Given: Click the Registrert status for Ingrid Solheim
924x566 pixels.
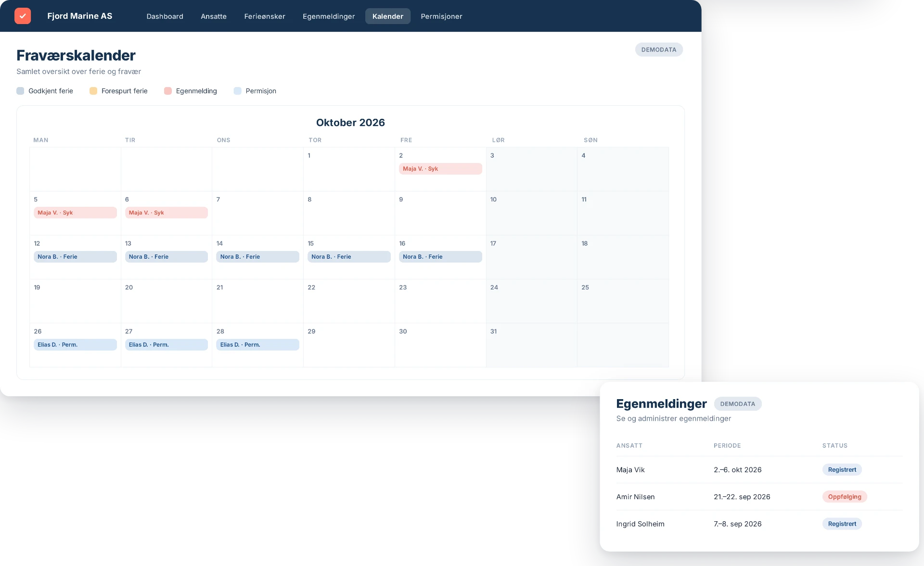Looking at the screenshot, I should coord(842,524).
